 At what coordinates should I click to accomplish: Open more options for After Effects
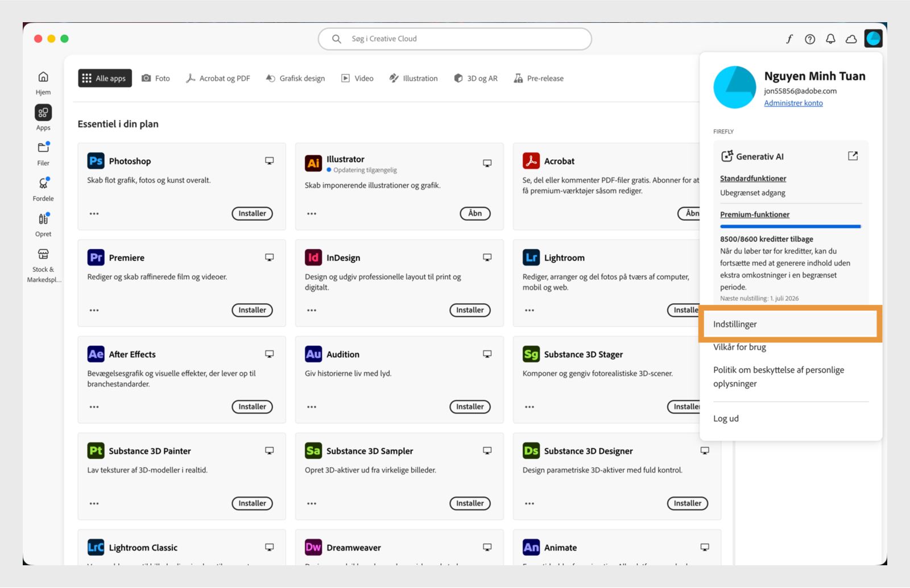pos(94,407)
